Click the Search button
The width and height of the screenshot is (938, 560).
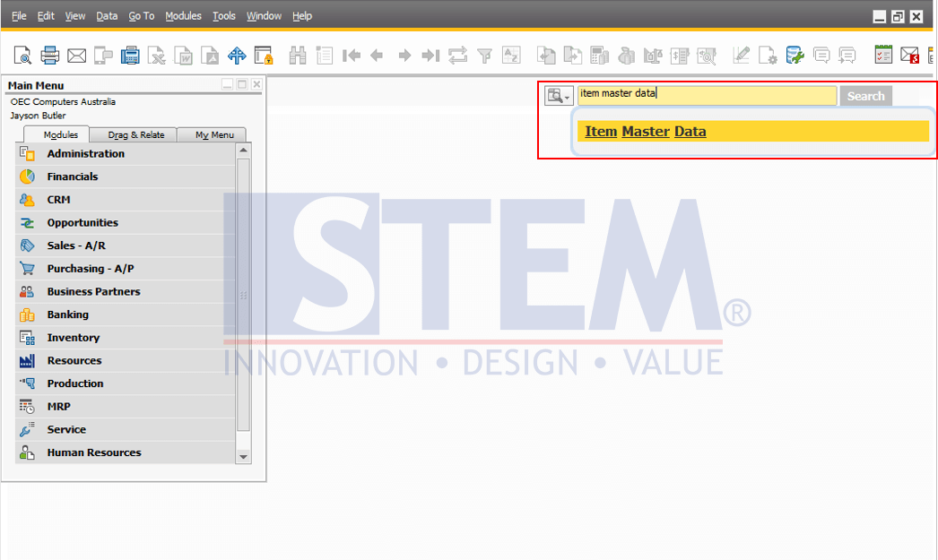[865, 96]
